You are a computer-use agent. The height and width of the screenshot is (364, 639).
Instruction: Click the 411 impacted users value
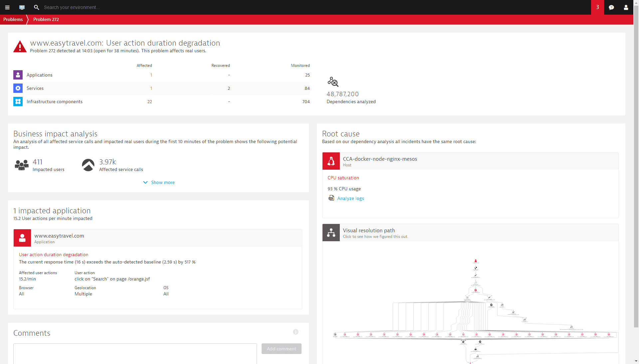38,162
